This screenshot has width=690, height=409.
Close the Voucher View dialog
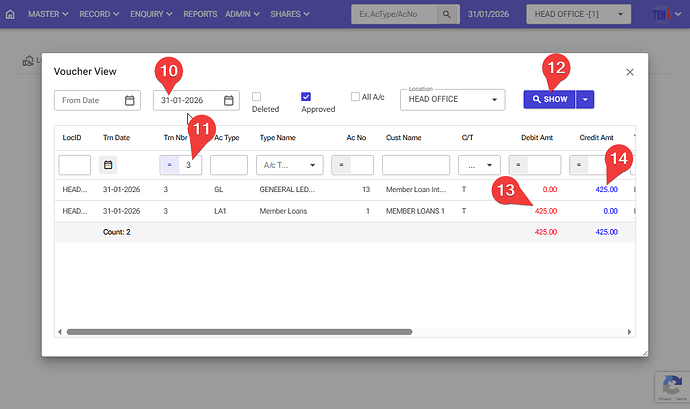pyautogui.click(x=630, y=72)
